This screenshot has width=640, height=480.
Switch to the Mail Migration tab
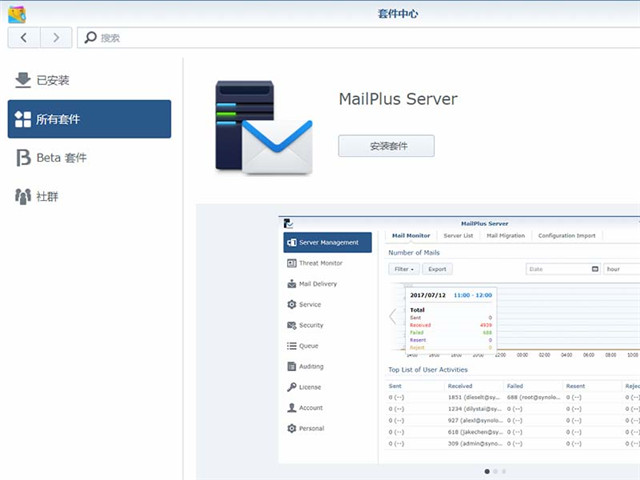pos(506,236)
